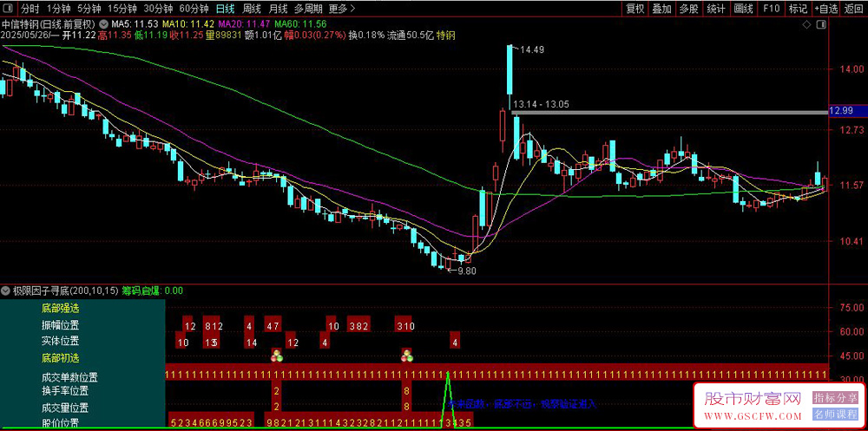Expand main chart indicator dropdown arrow
The image size is (868, 431).
pos(103,23)
